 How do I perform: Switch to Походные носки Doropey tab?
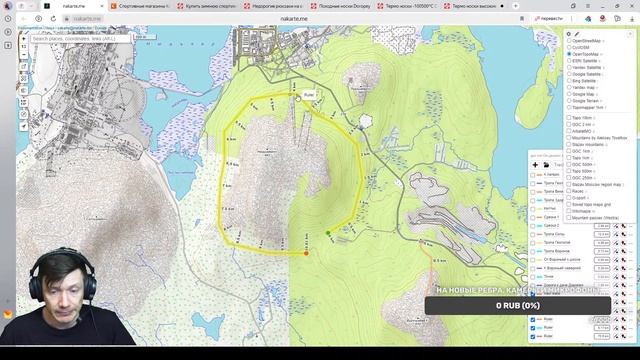click(341, 6)
